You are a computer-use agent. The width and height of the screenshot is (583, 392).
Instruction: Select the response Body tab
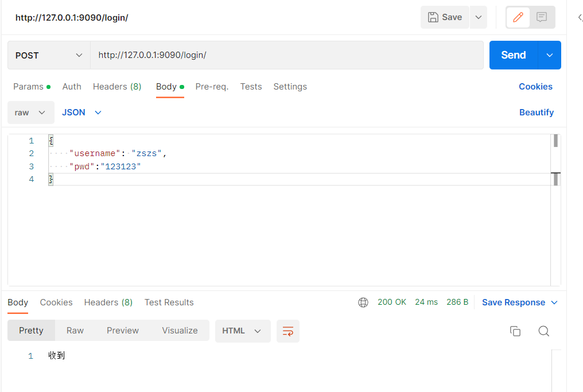[x=18, y=302]
